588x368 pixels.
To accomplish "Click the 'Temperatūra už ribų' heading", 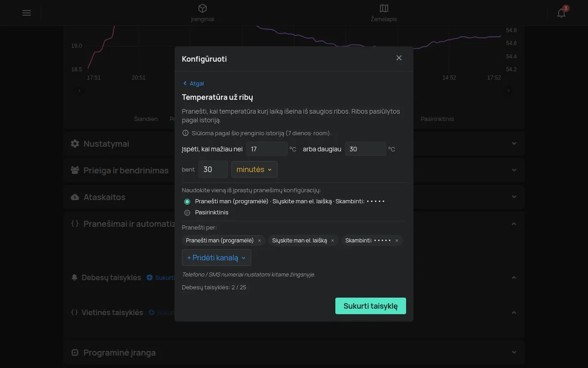I will pos(217,97).
